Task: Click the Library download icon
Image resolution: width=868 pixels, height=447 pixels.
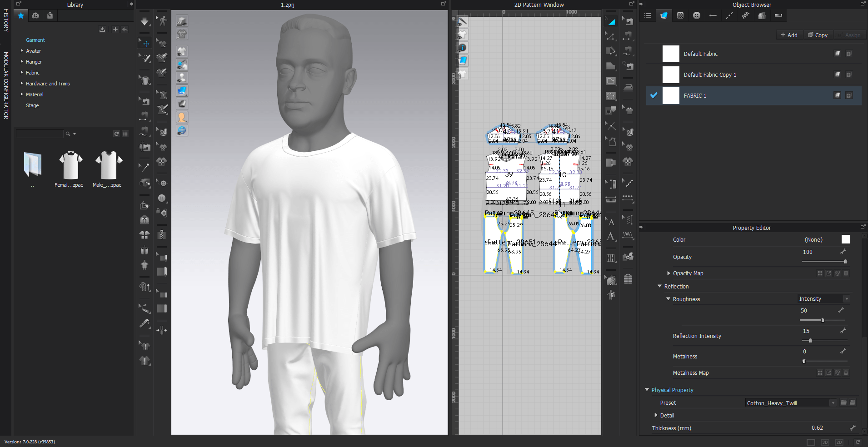Action: pyautogui.click(x=102, y=29)
